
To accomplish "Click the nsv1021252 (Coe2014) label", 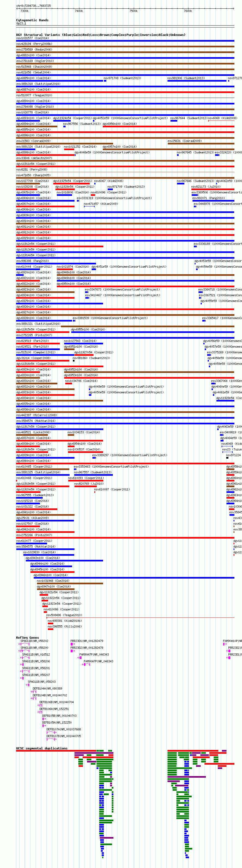I will (80, 147).
